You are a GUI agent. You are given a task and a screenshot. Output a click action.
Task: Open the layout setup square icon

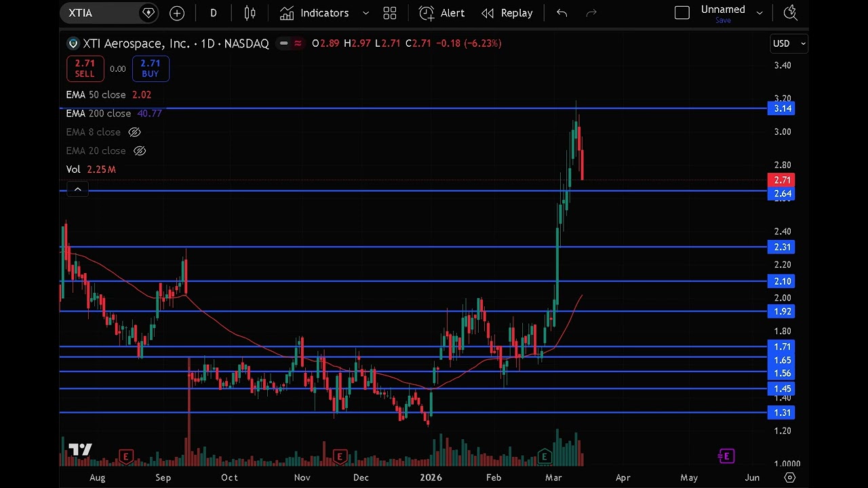(682, 13)
